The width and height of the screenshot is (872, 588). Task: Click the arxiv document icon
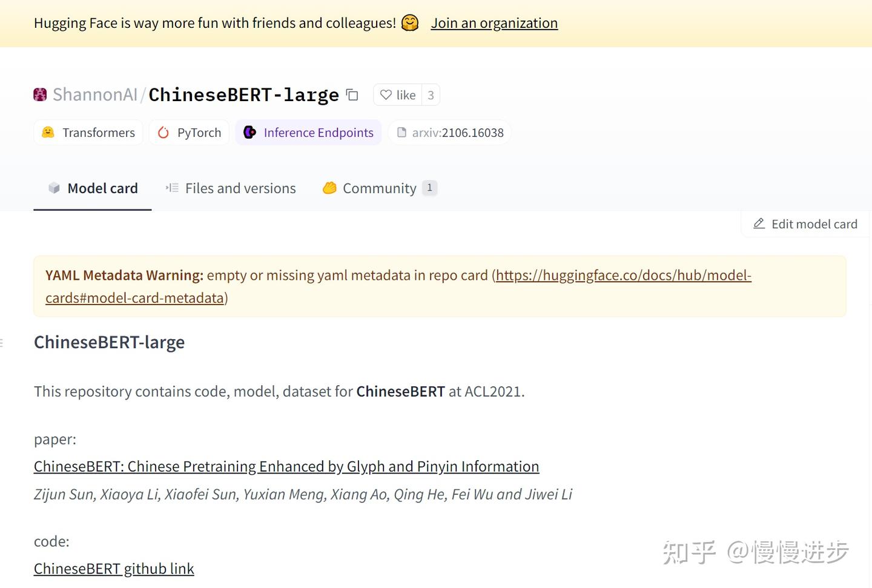point(402,132)
